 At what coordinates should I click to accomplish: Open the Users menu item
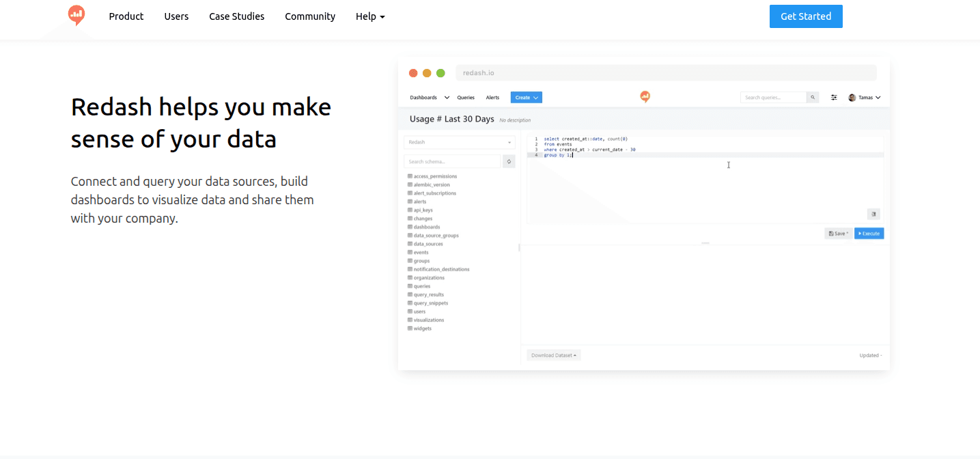(x=176, y=16)
